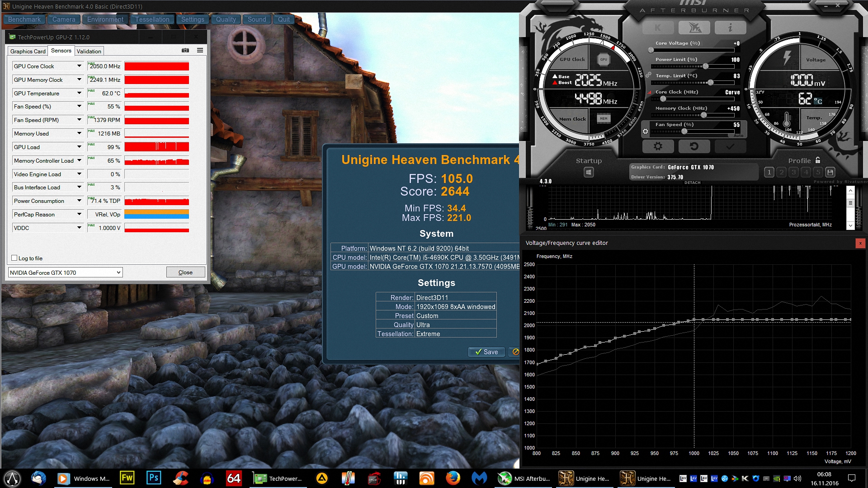868x488 pixels.
Task: Toggle fan speed Auto mode
Action: click(x=738, y=136)
